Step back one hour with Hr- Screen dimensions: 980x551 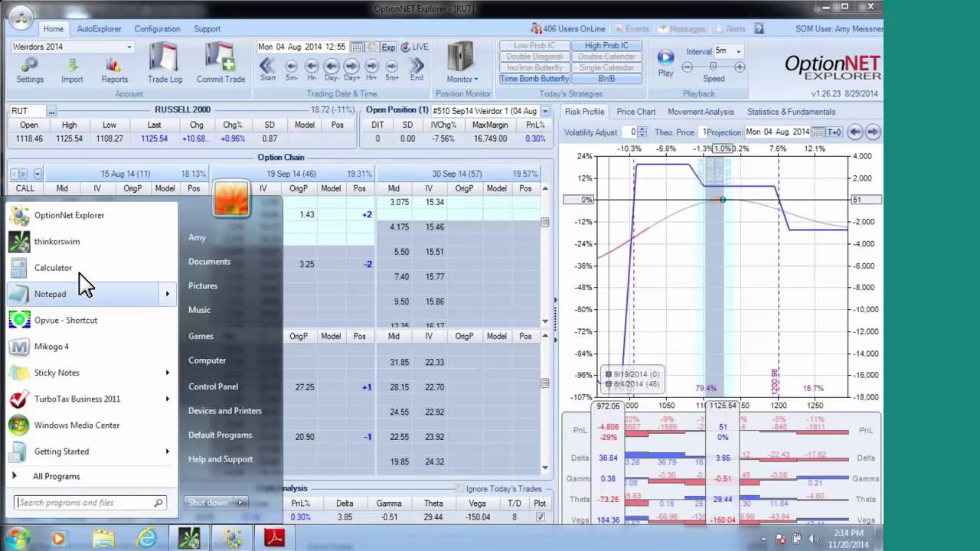click(312, 69)
